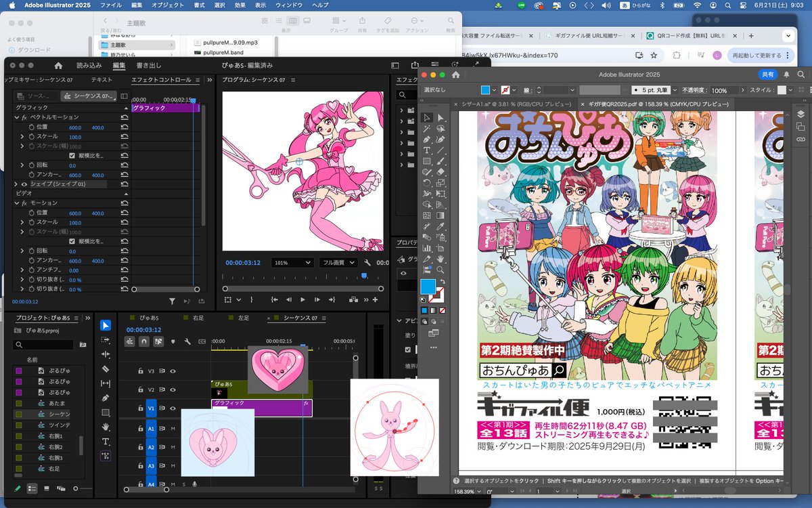Select the Track Select Forward tool

(106, 340)
